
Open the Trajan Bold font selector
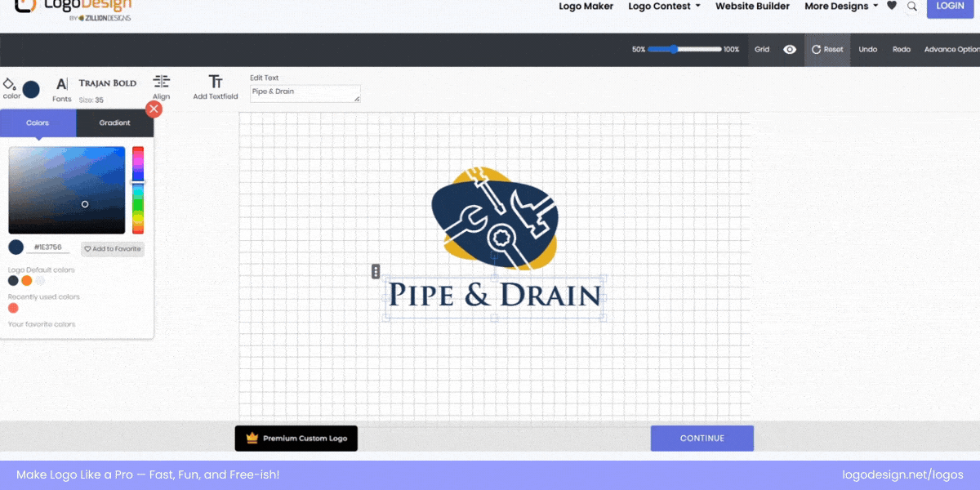108,83
